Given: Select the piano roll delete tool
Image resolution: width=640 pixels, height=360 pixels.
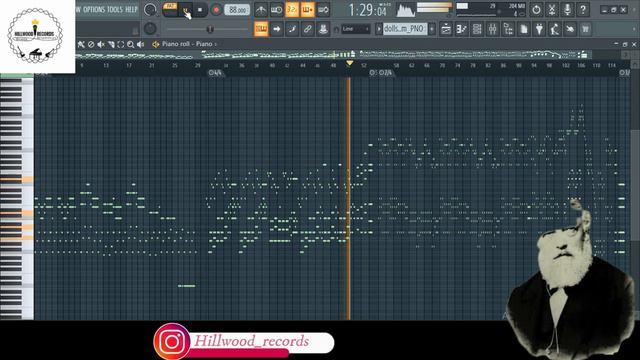Looking at the screenshot, I should tap(91, 44).
